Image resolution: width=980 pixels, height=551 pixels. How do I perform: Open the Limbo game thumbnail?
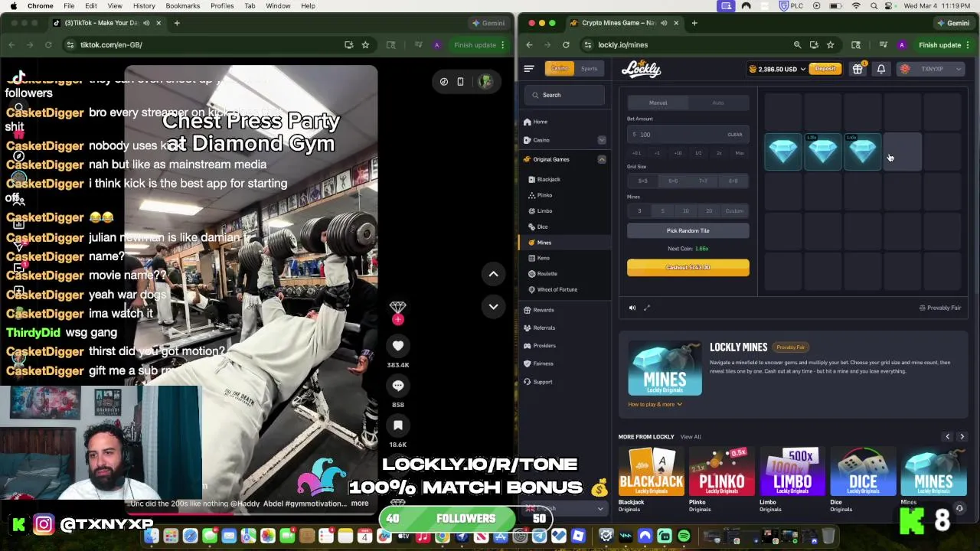tap(792, 471)
